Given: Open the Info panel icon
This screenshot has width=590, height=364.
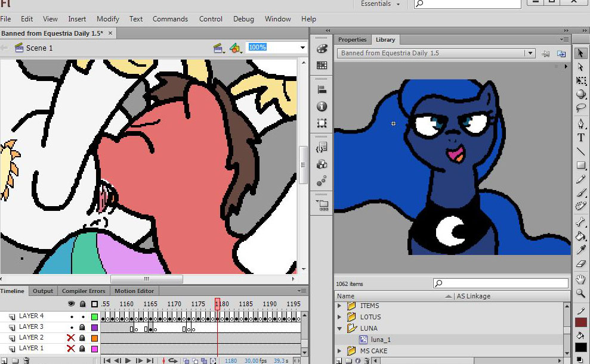Looking at the screenshot, I should [322, 106].
